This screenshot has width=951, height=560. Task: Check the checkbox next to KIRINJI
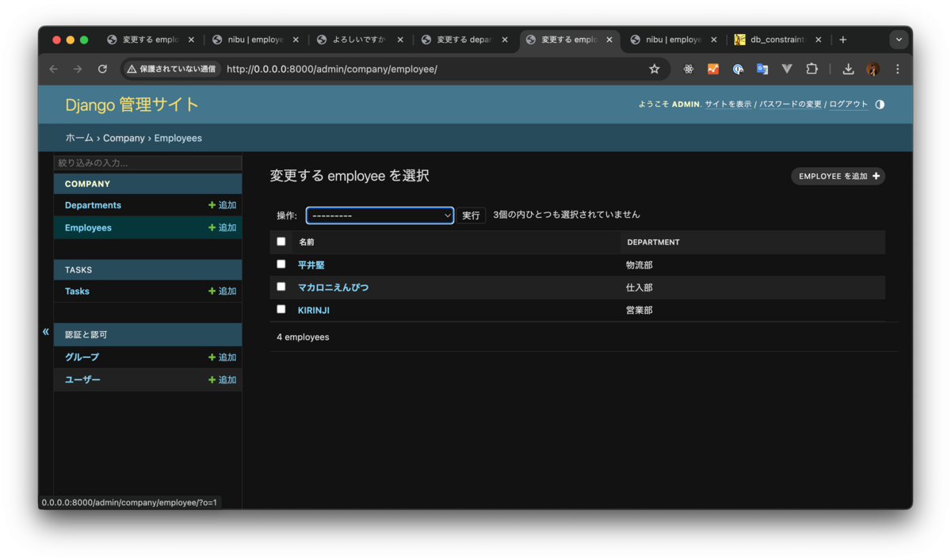pyautogui.click(x=281, y=310)
